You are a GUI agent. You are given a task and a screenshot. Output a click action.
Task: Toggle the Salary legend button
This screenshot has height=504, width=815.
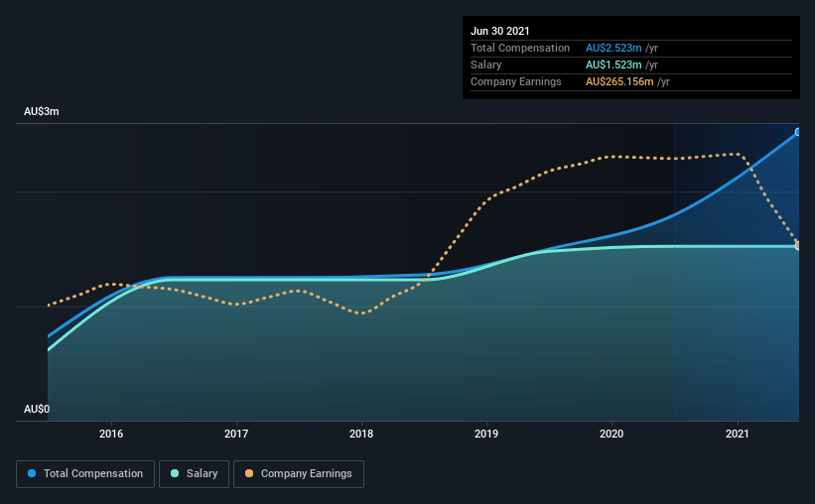pos(194,474)
